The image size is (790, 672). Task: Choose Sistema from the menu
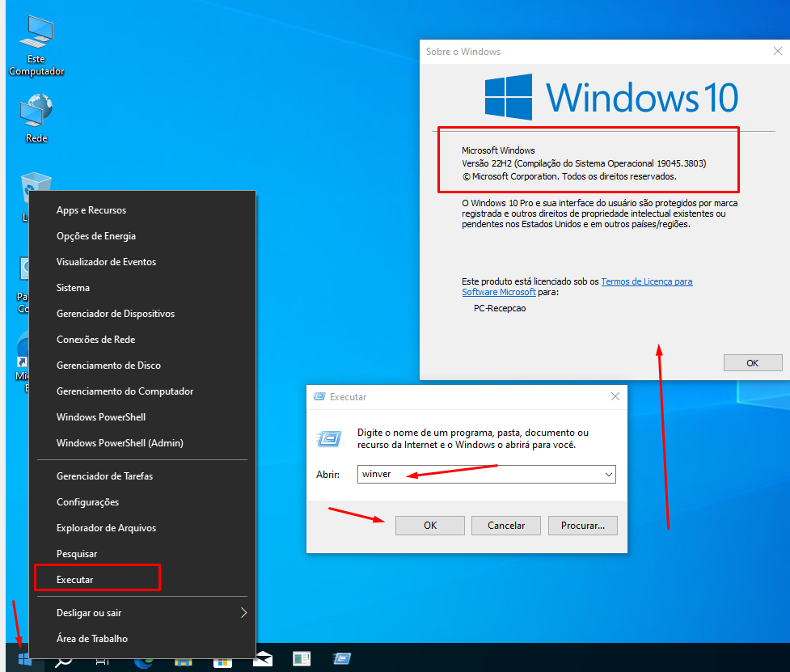coord(142,288)
